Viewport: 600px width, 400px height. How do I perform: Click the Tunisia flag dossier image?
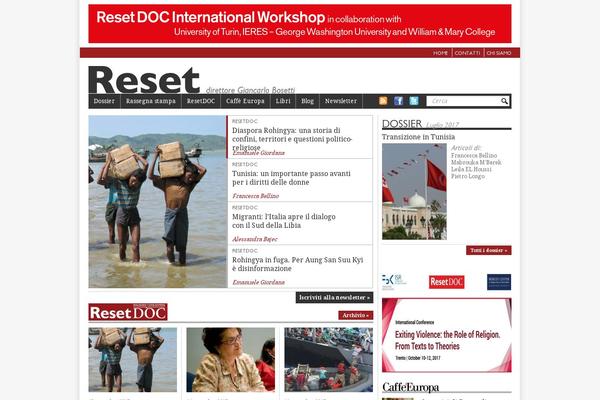click(414, 191)
